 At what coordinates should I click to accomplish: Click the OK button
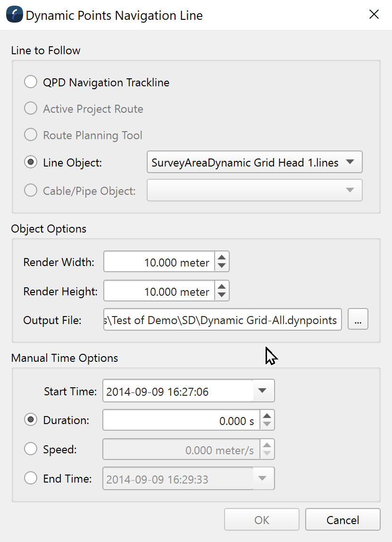click(262, 520)
